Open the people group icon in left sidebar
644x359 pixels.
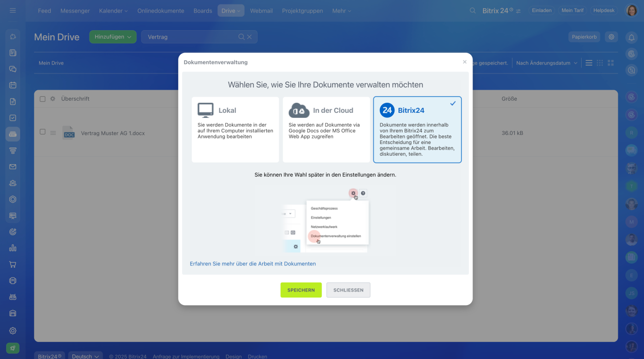[x=13, y=183]
